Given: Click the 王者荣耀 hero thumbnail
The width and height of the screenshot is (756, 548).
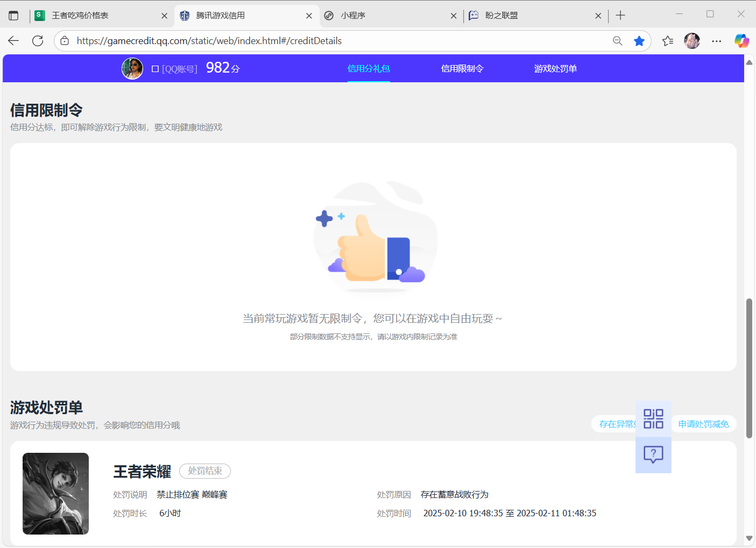Looking at the screenshot, I should point(55,494).
